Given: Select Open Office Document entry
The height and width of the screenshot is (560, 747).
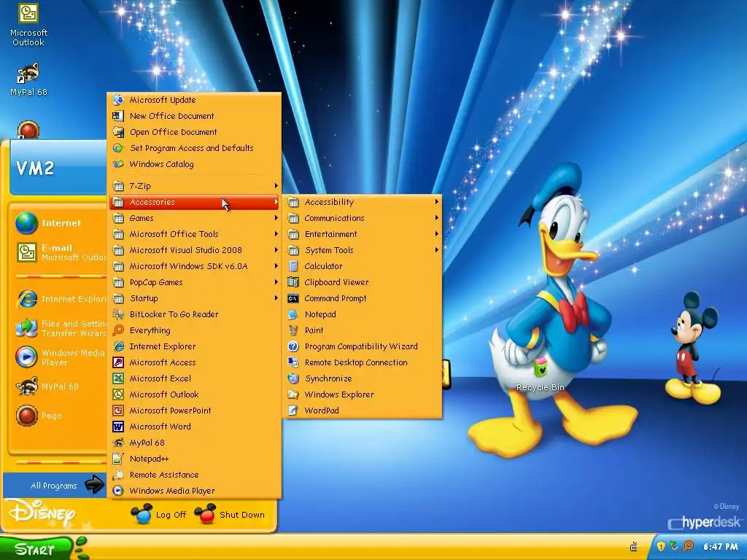Looking at the screenshot, I should coord(194,132).
